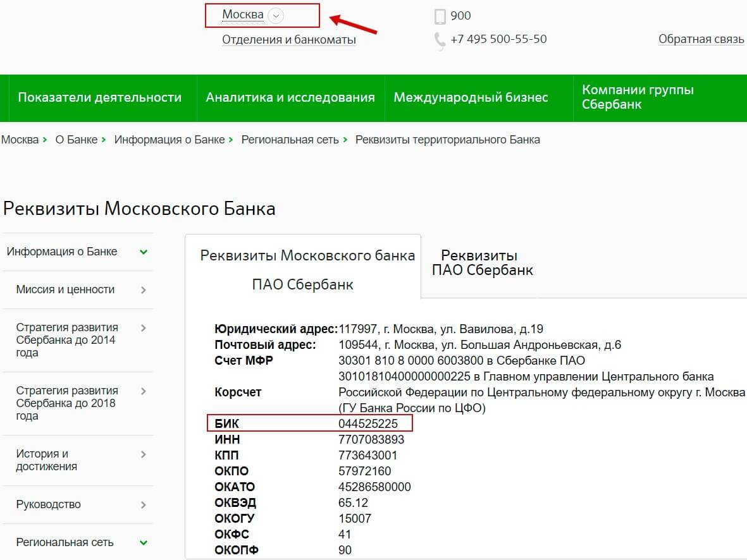Expand Стратегия развития Сбербанка до 2018 arrow
Viewport: 747px width, 560px height.
144,391
